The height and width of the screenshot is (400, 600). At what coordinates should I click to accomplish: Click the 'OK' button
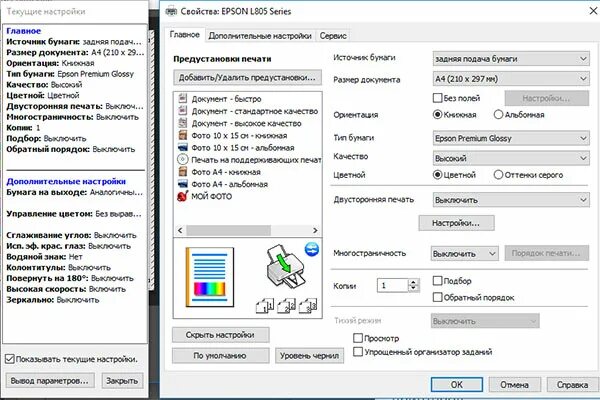coord(457,385)
